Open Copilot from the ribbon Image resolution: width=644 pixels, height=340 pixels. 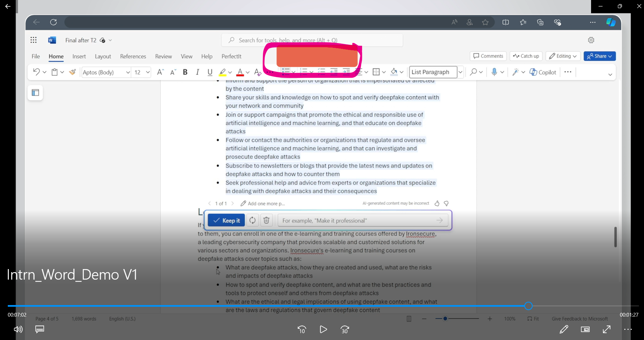(x=543, y=72)
